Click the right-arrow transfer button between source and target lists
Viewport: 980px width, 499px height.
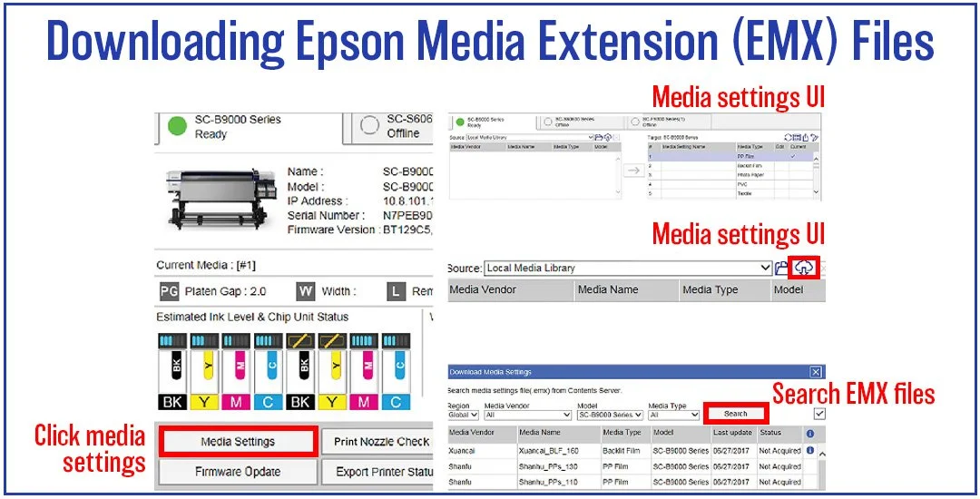(633, 171)
